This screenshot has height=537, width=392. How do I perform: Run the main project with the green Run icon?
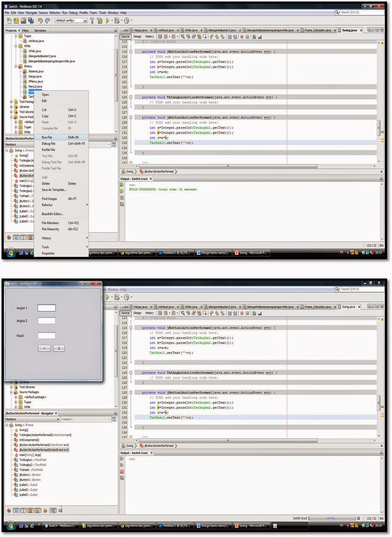click(x=108, y=20)
